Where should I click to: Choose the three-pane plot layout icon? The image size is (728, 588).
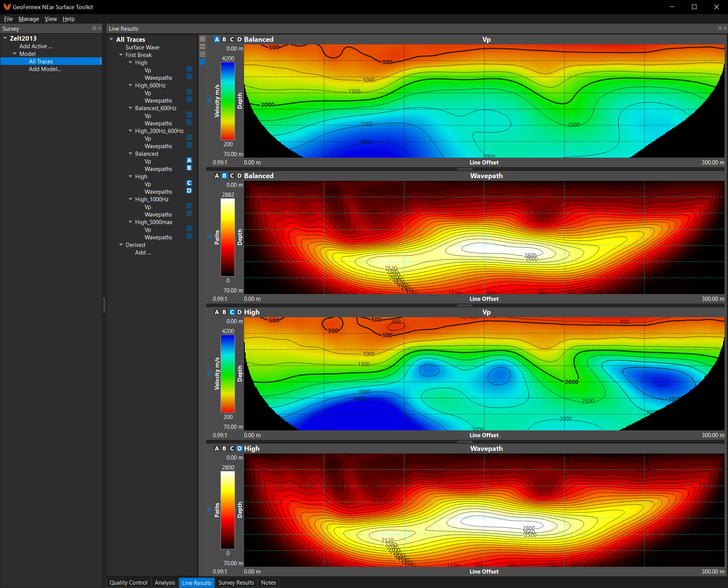tap(203, 54)
